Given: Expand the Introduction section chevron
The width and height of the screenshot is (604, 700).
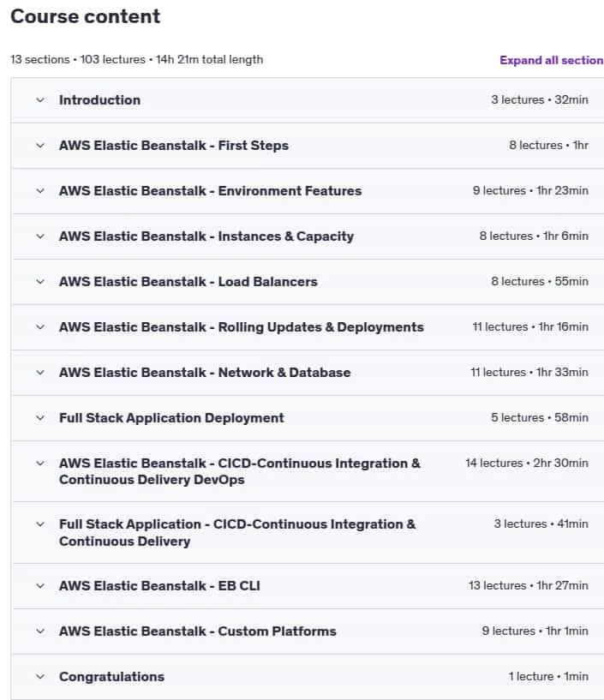Looking at the screenshot, I should tap(40, 100).
